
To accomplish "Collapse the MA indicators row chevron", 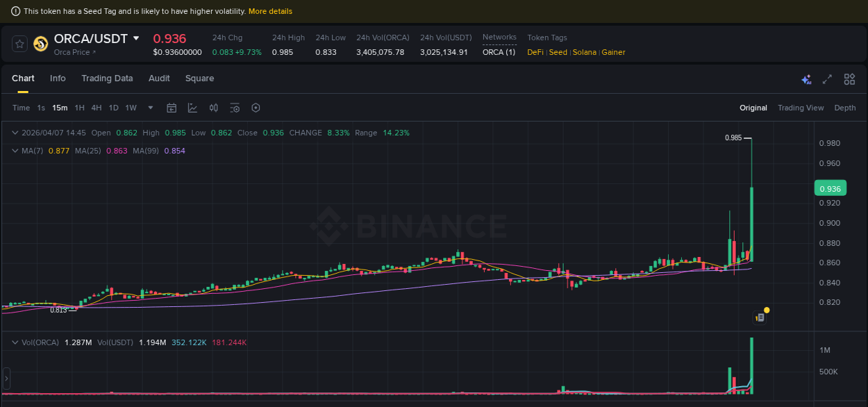I will (15, 151).
